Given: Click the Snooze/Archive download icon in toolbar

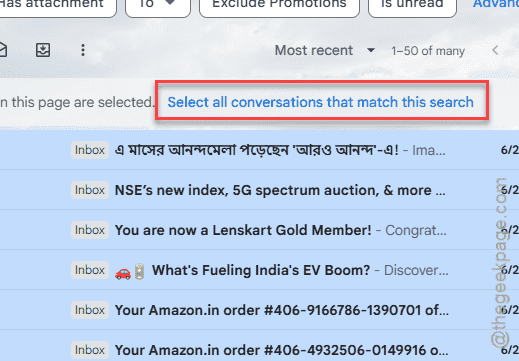Looking at the screenshot, I should tap(43, 50).
